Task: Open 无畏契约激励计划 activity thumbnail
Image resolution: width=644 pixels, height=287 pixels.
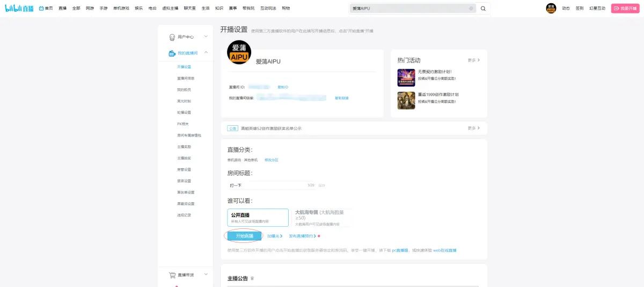Action: (x=406, y=77)
